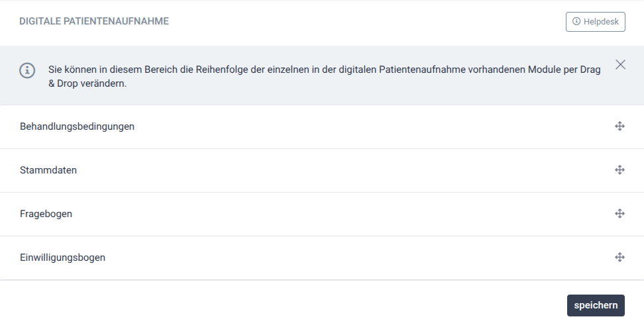Pick the Einwilligungsbogen module label
644x329 pixels.
[62, 258]
